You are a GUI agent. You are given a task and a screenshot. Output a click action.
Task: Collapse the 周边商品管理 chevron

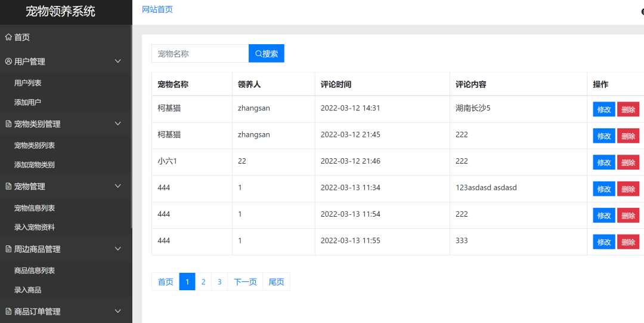click(x=118, y=249)
